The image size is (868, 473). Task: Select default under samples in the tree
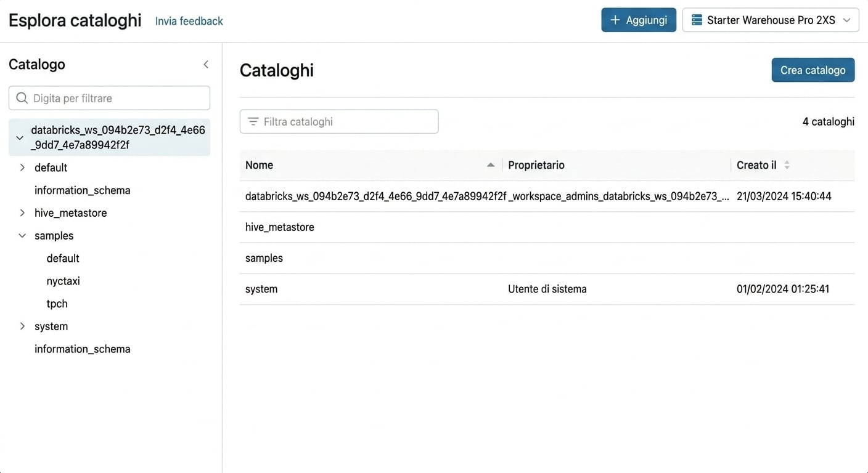click(x=63, y=258)
